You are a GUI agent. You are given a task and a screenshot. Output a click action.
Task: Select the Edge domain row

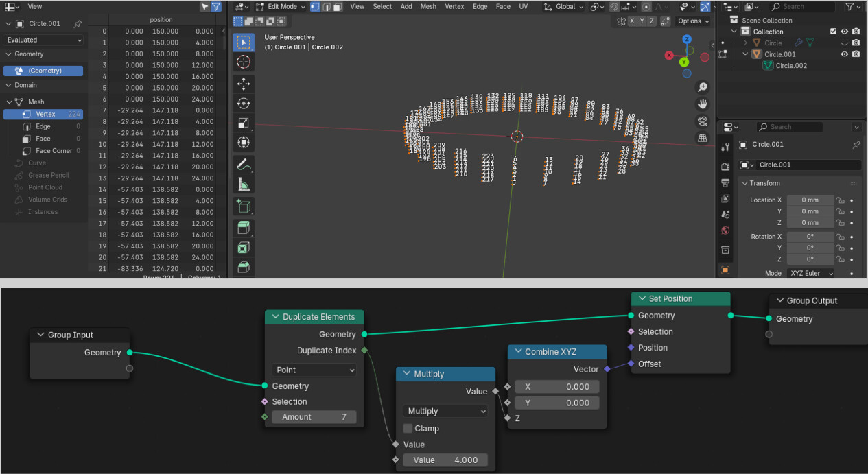43,126
